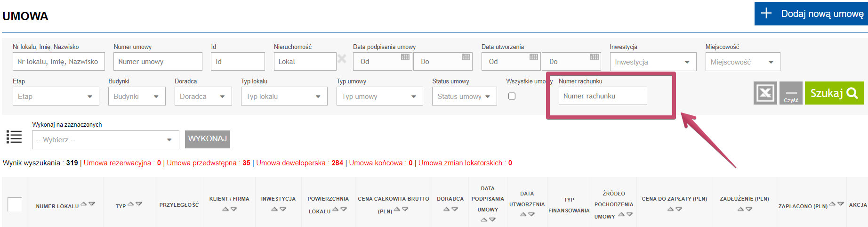Sort Zadłużenie column descending
The width and height of the screenshot is (868, 227).
pyautogui.click(x=749, y=209)
